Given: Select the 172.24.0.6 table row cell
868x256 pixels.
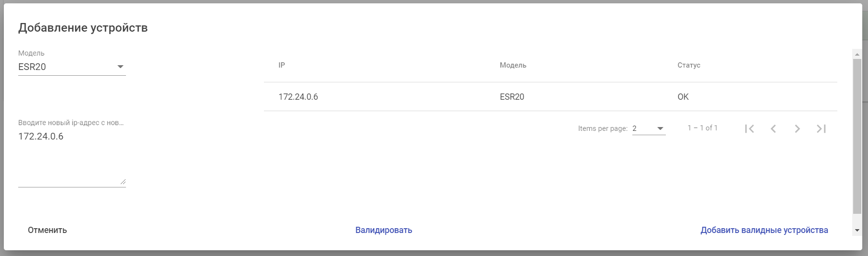Looking at the screenshot, I should point(298,97).
